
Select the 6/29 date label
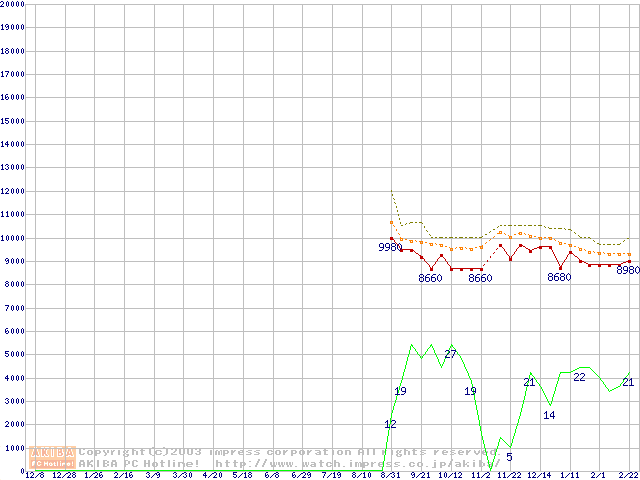click(x=302, y=476)
